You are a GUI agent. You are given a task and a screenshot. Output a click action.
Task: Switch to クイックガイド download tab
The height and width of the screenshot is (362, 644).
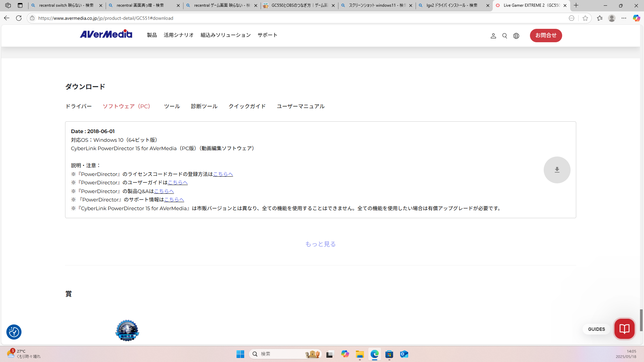(x=247, y=106)
